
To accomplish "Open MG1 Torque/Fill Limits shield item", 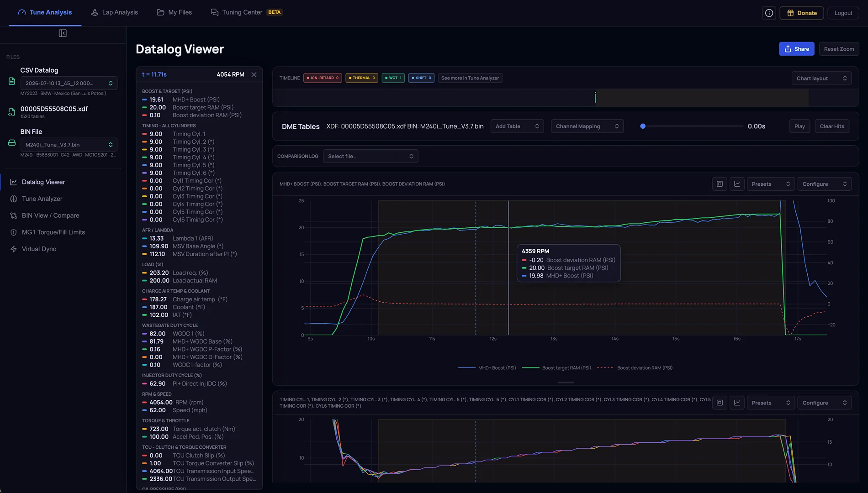I will (53, 232).
